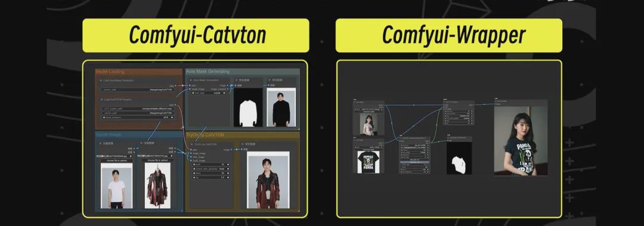This screenshot has width=644, height=226.
Task: Click the image output port of TryOn by CatVTON
Action: pos(231,150)
